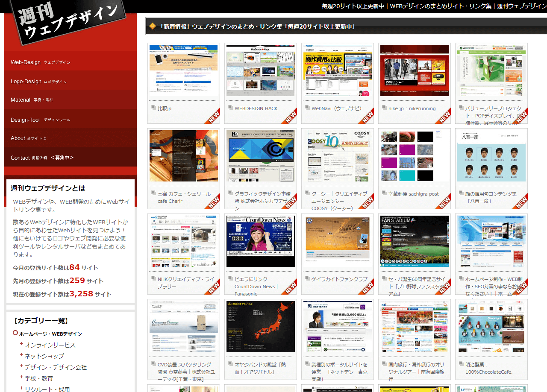
Task: Click the 259 last-month site count
Action: point(77,281)
